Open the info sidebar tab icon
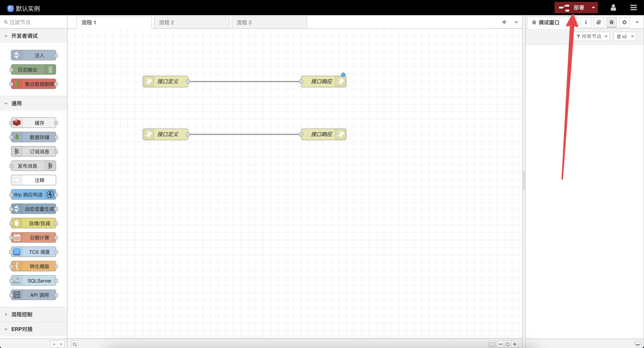Screen dimensions: 644x348 tap(586, 22)
